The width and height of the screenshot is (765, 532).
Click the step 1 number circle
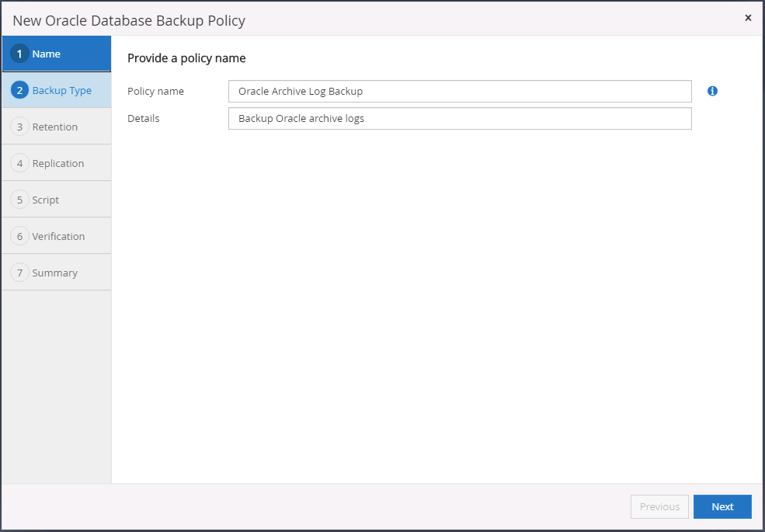pos(20,54)
